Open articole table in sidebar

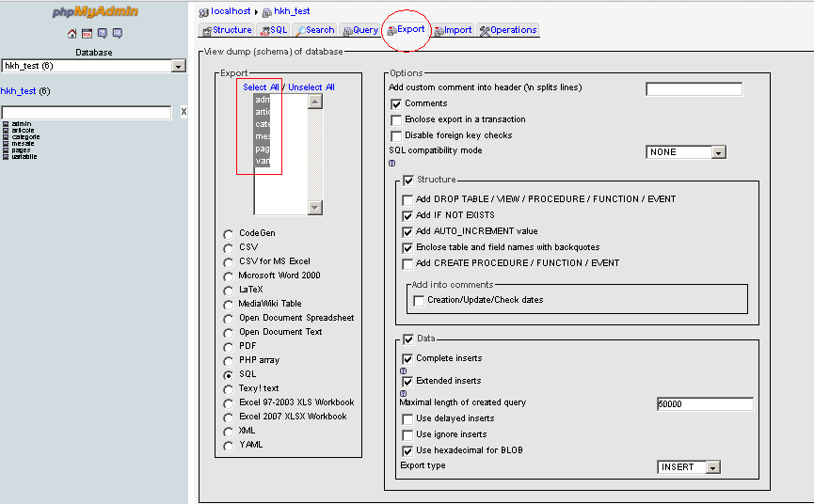point(23,131)
